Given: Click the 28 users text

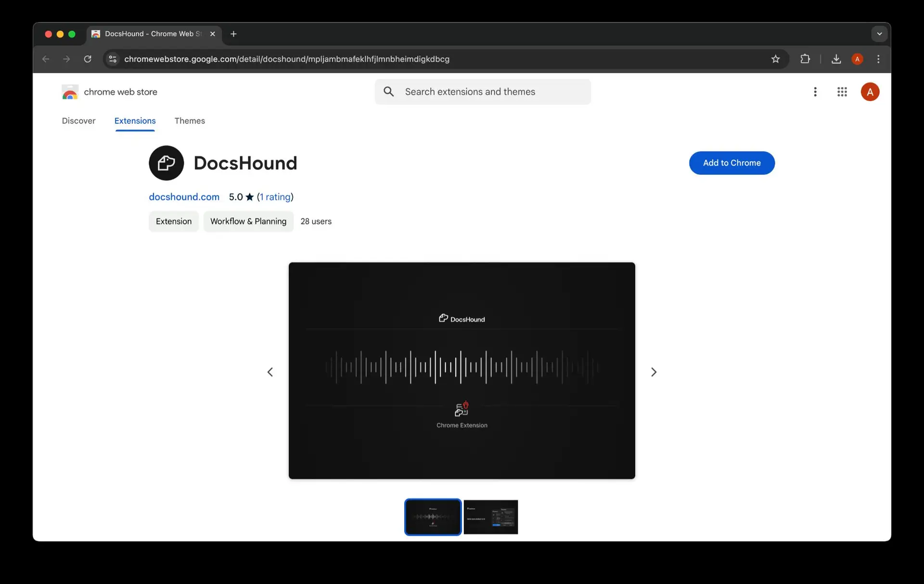Looking at the screenshot, I should pyautogui.click(x=316, y=221).
